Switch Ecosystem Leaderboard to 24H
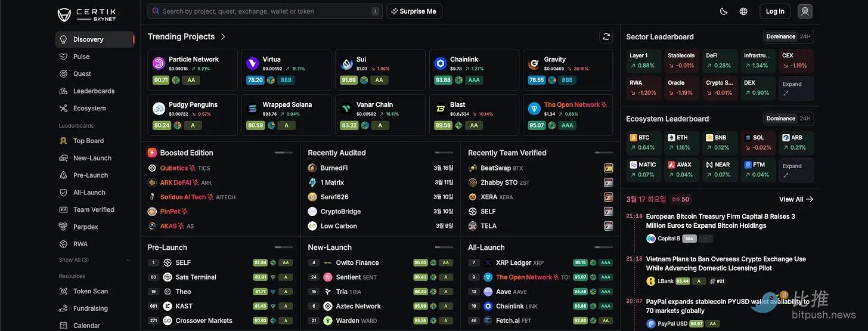The image size is (868, 331). pyautogui.click(x=805, y=119)
